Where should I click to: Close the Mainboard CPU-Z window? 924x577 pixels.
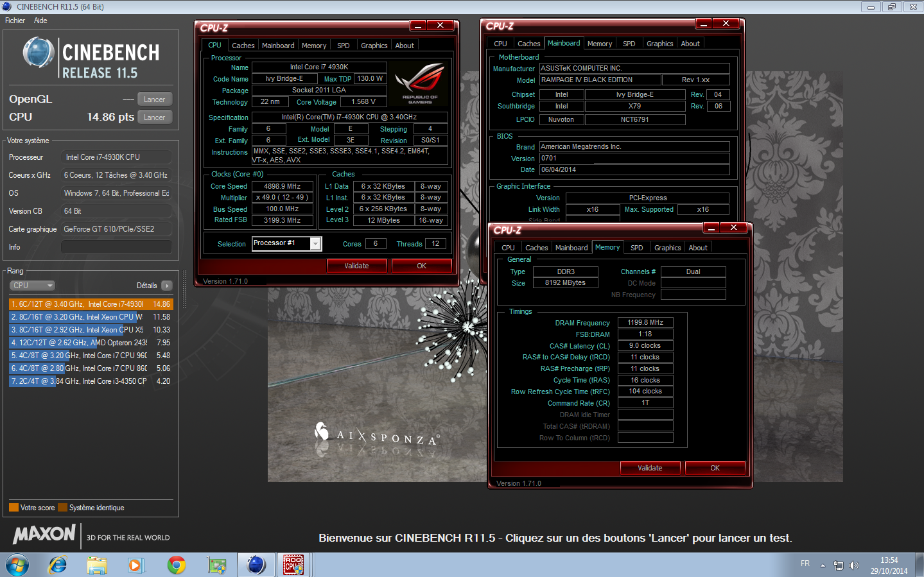coord(726,24)
